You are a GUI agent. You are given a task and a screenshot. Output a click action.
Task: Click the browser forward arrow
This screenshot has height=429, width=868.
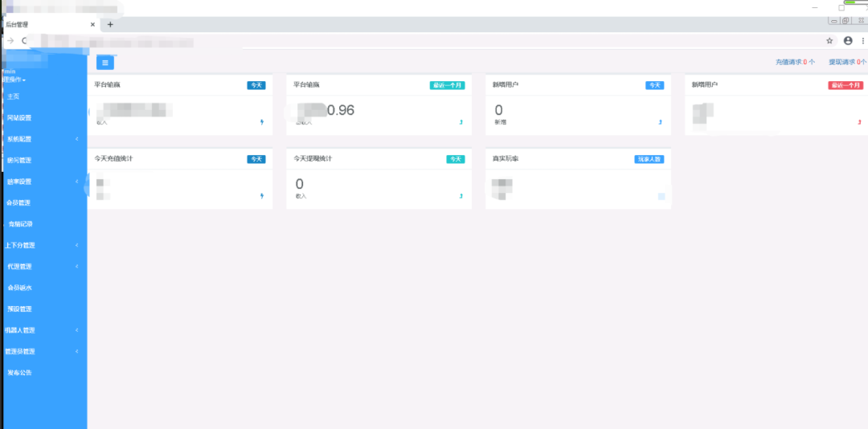(10, 40)
